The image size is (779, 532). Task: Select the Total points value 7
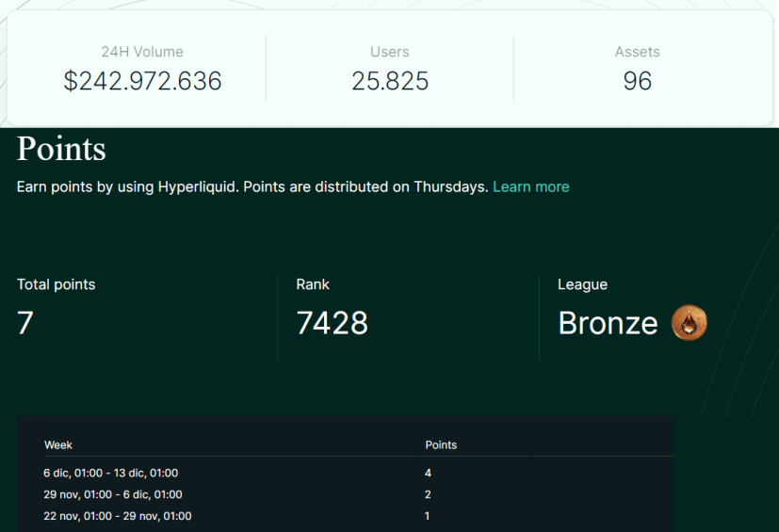[25, 323]
